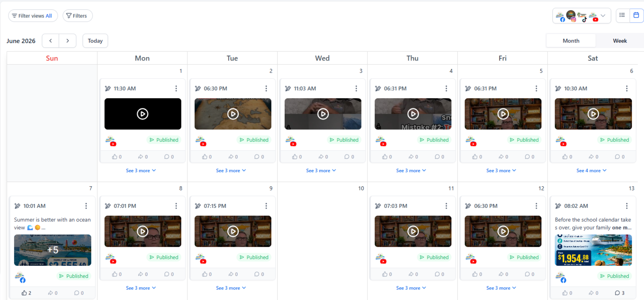Image resolution: width=644 pixels, height=300 pixels.
Task: Open options menu for June 2 06:30 PM post
Action: point(266,89)
